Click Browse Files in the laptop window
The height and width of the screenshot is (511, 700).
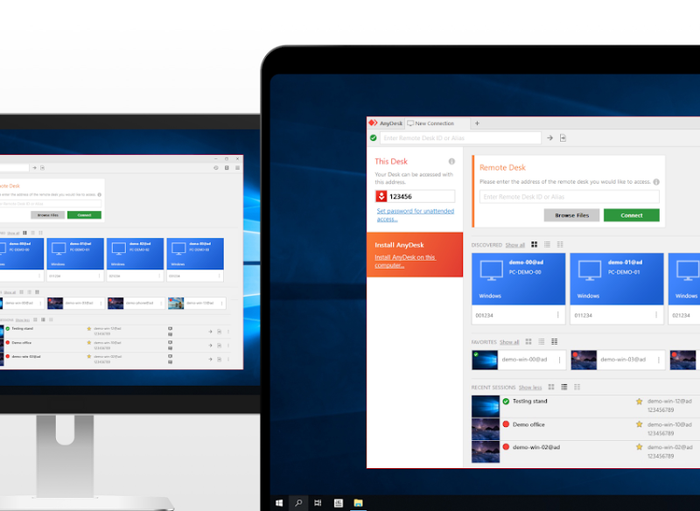pos(572,215)
